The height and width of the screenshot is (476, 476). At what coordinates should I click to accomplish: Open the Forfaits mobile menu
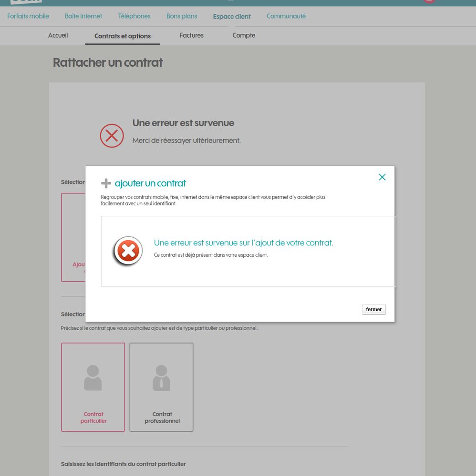click(x=28, y=16)
